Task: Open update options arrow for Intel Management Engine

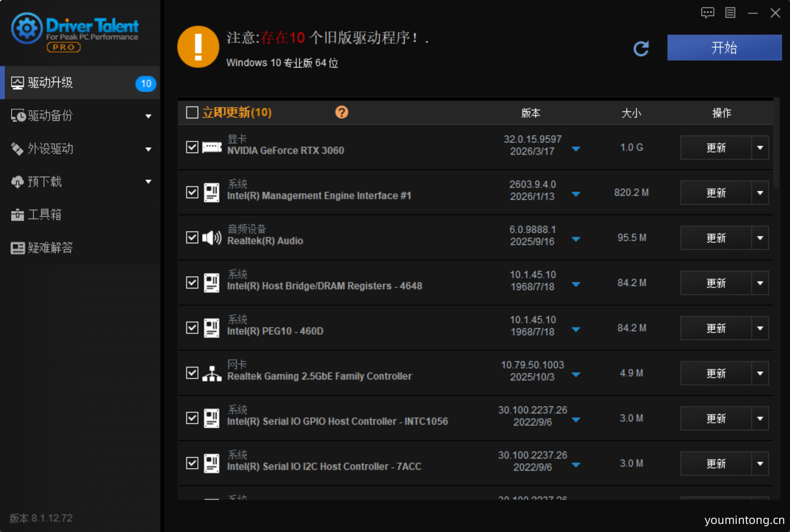Action: pyautogui.click(x=760, y=193)
